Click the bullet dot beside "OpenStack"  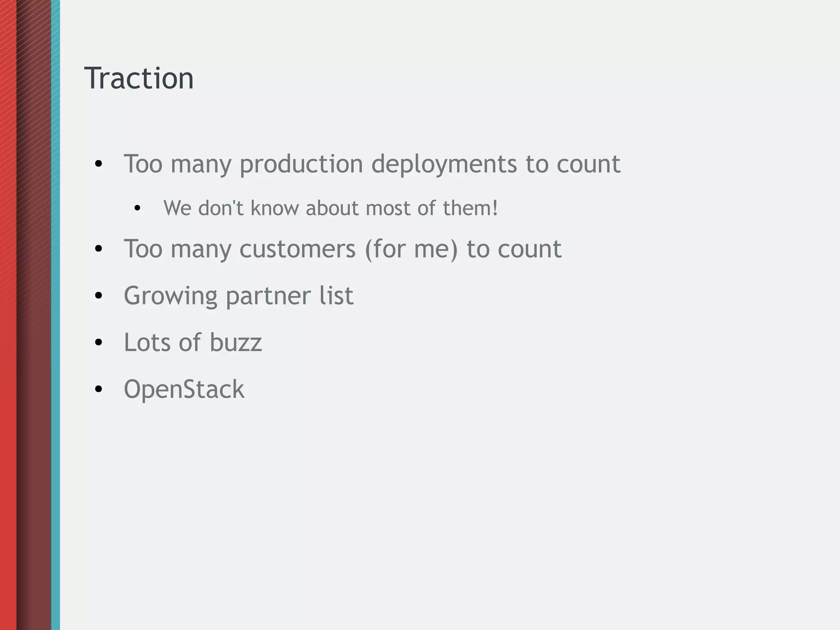98,389
